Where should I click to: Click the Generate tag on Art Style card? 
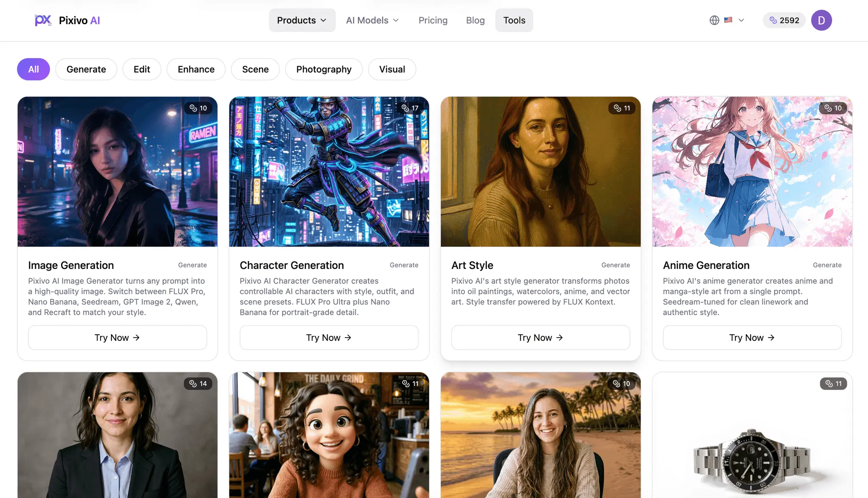[615, 265]
